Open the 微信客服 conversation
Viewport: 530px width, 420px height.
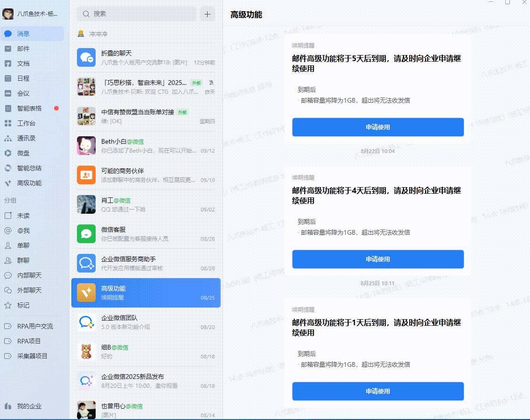tap(146, 234)
